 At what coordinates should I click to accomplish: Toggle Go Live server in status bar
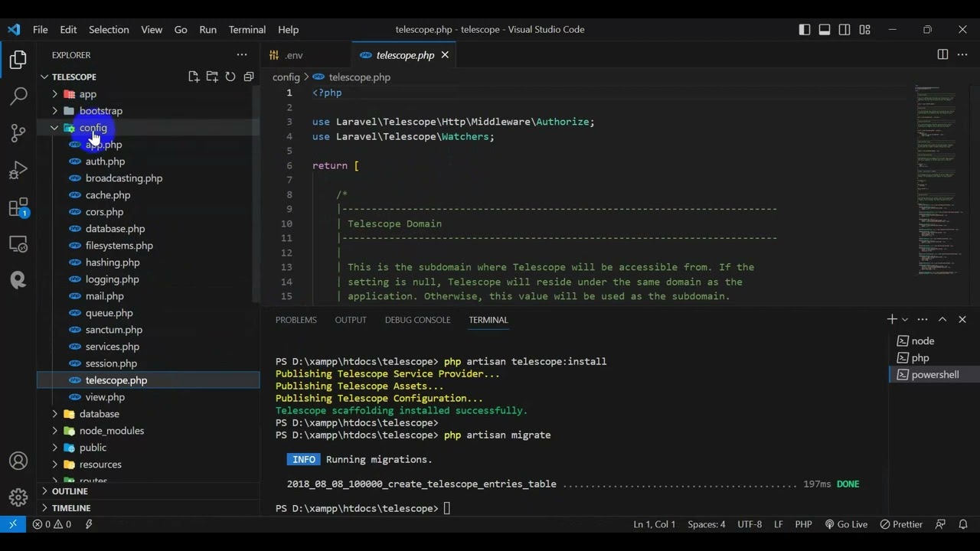pyautogui.click(x=846, y=524)
